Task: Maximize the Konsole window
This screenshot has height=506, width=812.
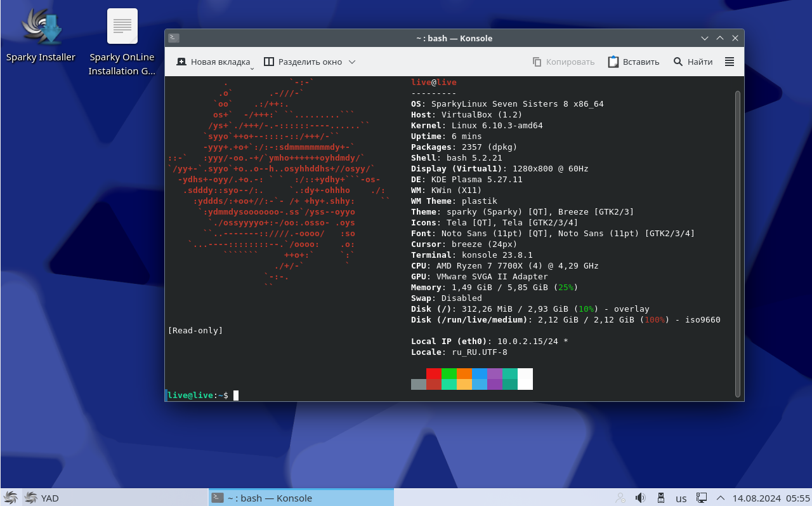Action: click(720, 38)
